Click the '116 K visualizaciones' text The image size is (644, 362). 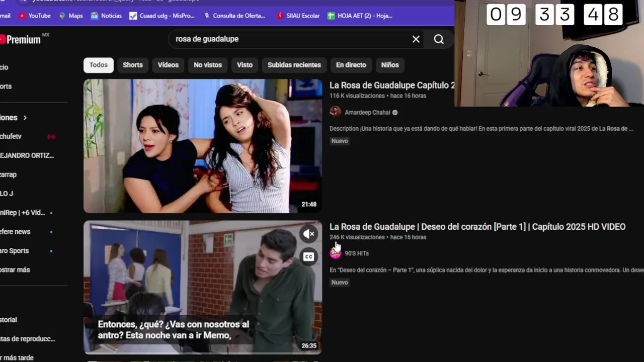[x=357, y=96]
